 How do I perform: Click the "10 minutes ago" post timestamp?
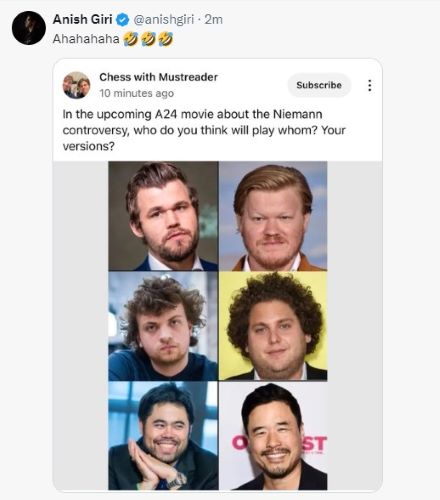[136, 93]
